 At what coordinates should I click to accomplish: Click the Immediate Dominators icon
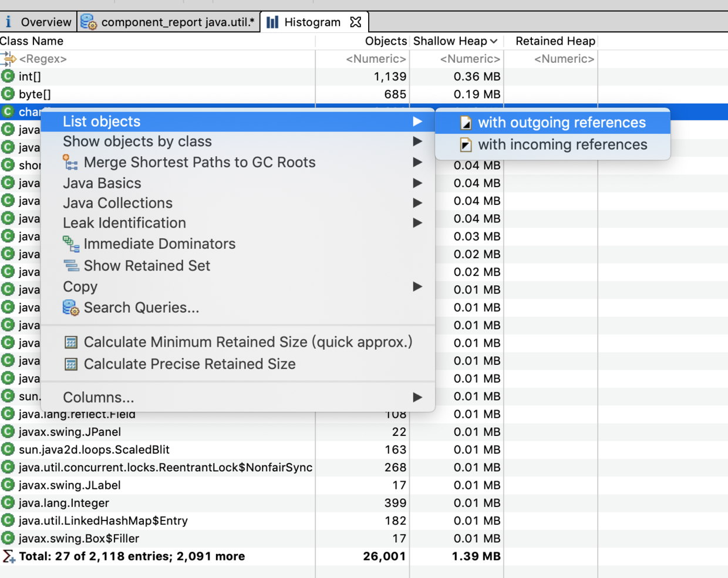pos(71,244)
